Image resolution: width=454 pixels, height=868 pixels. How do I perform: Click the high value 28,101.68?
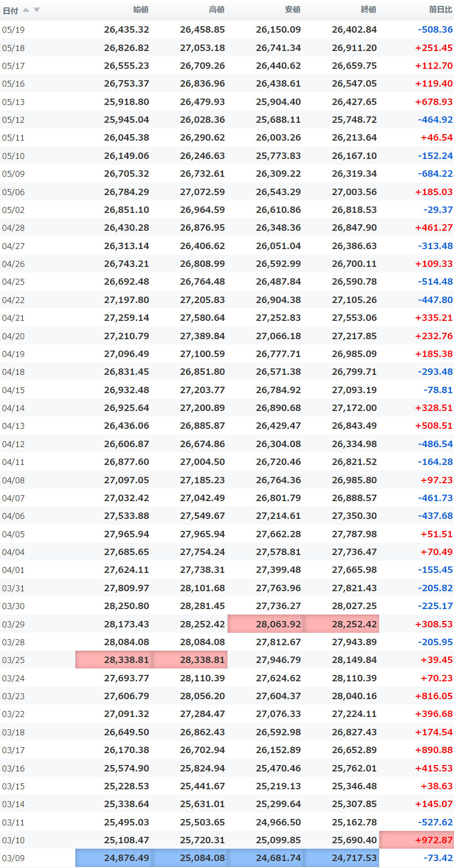[202, 588]
